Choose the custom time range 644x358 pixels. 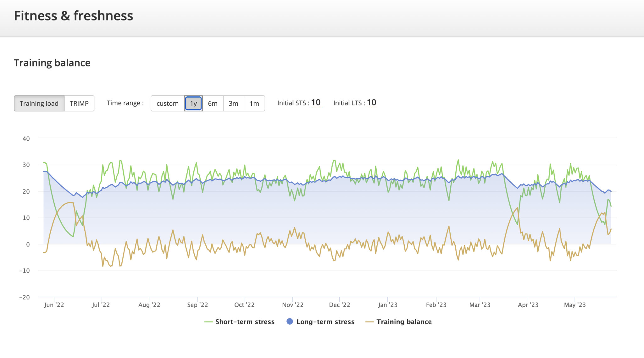click(167, 103)
